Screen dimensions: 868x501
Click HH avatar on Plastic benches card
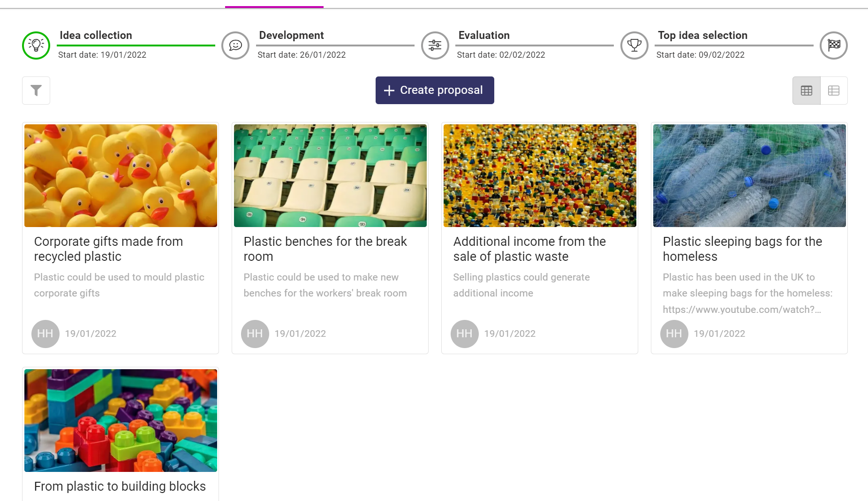(255, 334)
